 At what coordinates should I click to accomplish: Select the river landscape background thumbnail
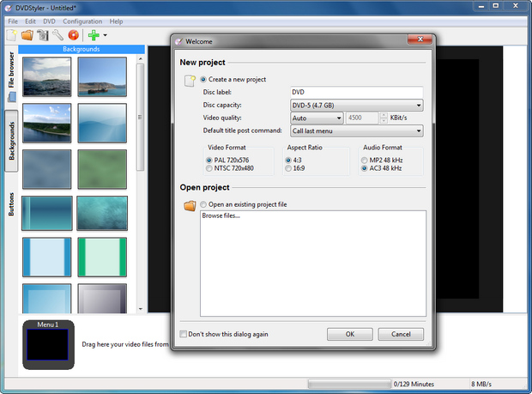coord(47,124)
